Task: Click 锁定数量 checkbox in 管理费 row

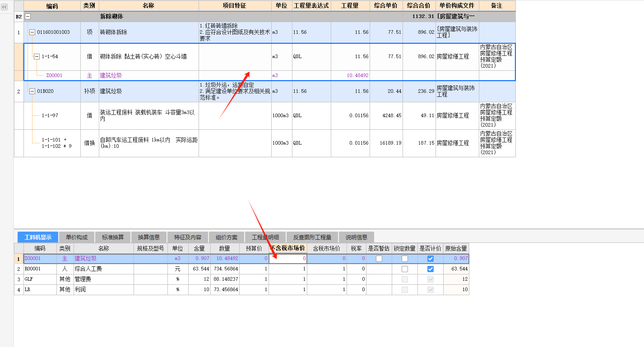Action: pos(405,279)
